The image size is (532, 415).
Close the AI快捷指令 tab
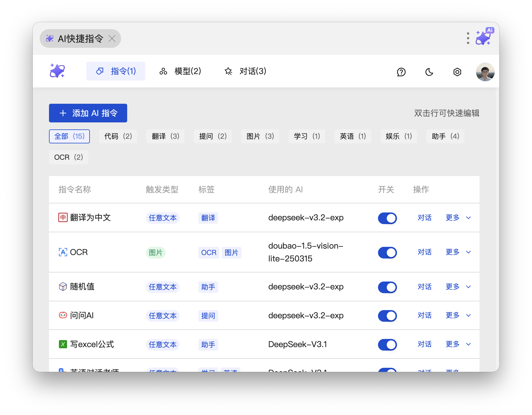112,38
